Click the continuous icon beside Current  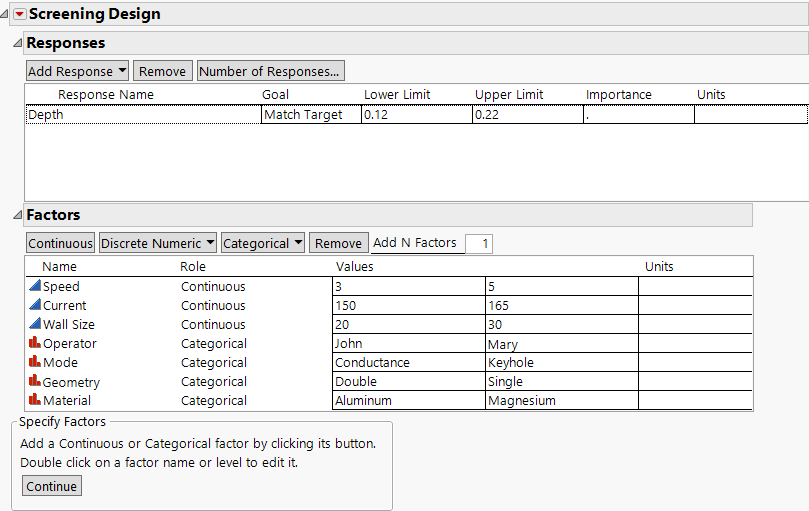click(35, 306)
